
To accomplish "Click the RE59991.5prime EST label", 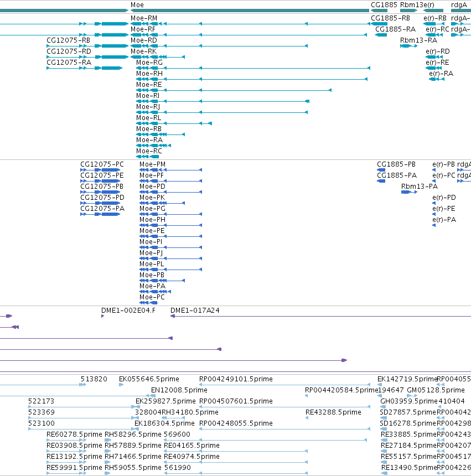I will click(74, 468).
